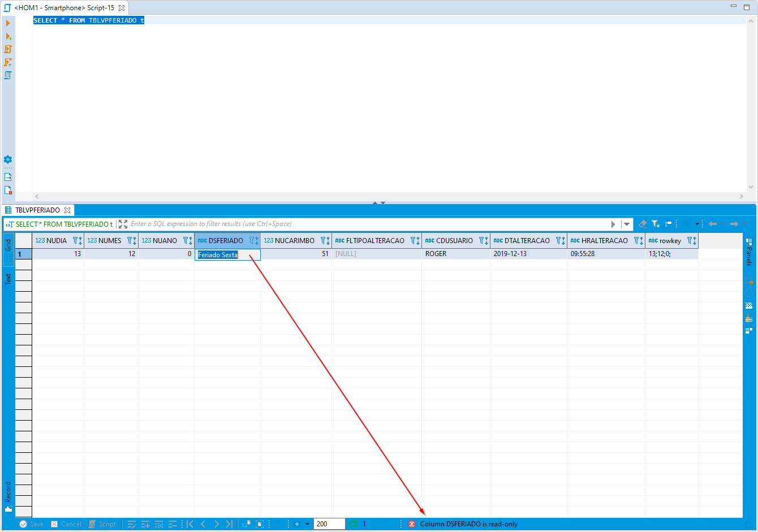Switch to the Text view of results
Viewport: 758px width, 532px height.
[x=8, y=277]
